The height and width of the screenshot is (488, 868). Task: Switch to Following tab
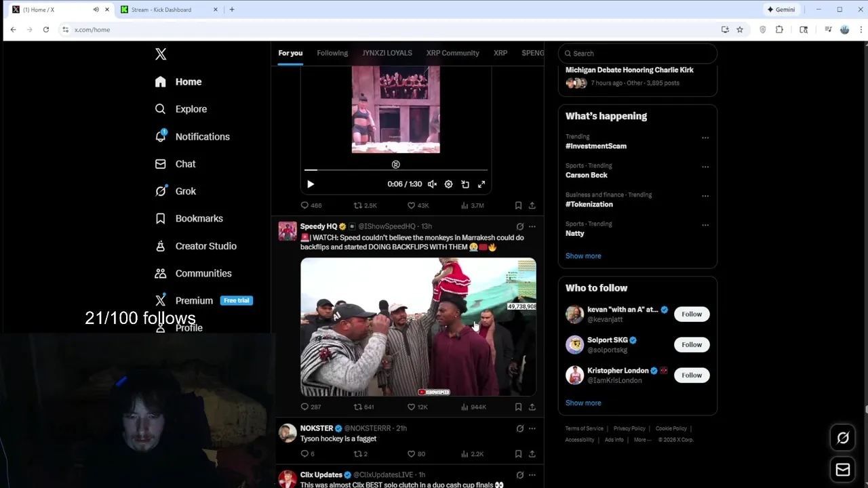(x=332, y=53)
